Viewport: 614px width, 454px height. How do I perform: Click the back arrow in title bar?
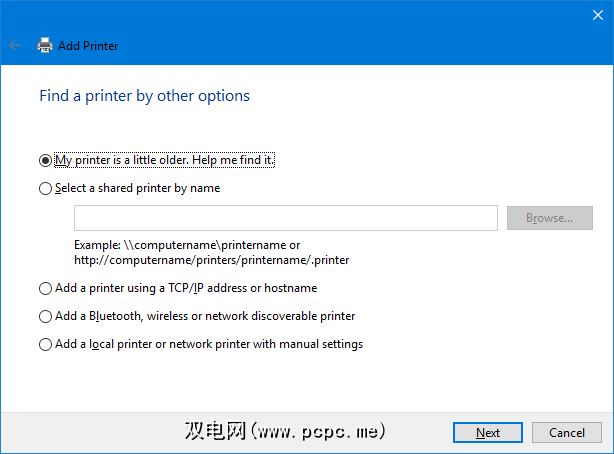tap(15, 45)
